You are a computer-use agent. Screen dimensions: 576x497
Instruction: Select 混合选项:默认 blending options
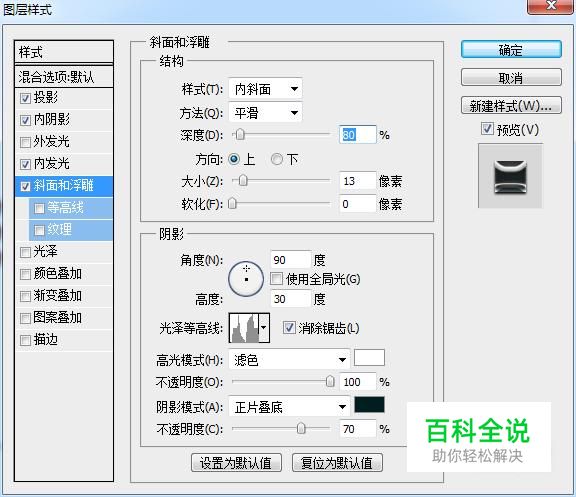pos(64,77)
